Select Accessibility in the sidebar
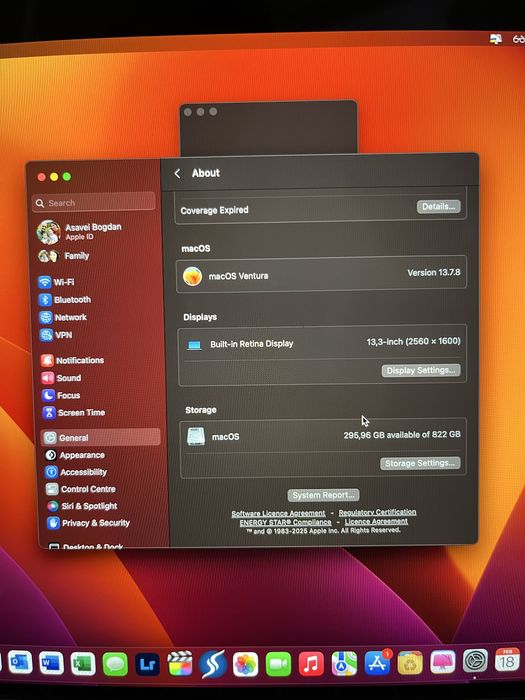This screenshot has height=700, width=525. 76,472
